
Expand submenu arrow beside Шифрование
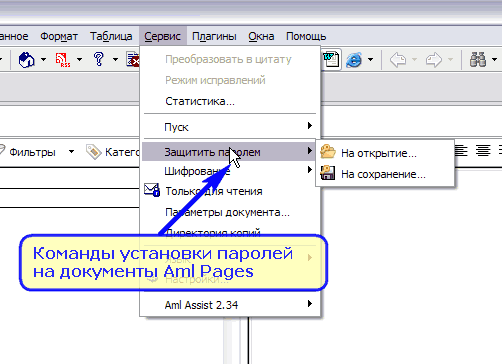(x=310, y=170)
